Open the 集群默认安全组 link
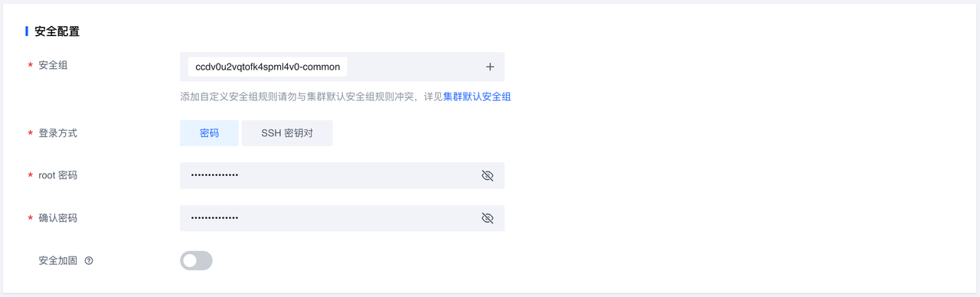This screenshot has width=980, height=297. pyautogui.click(x=477, y=96)
